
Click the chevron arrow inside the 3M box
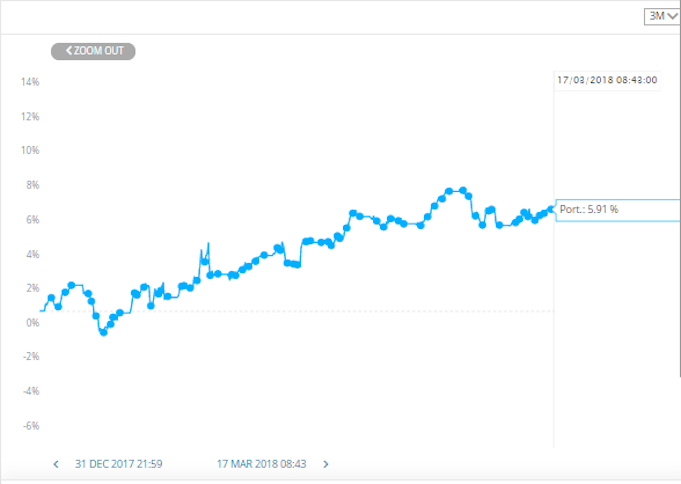coord(672,17)
